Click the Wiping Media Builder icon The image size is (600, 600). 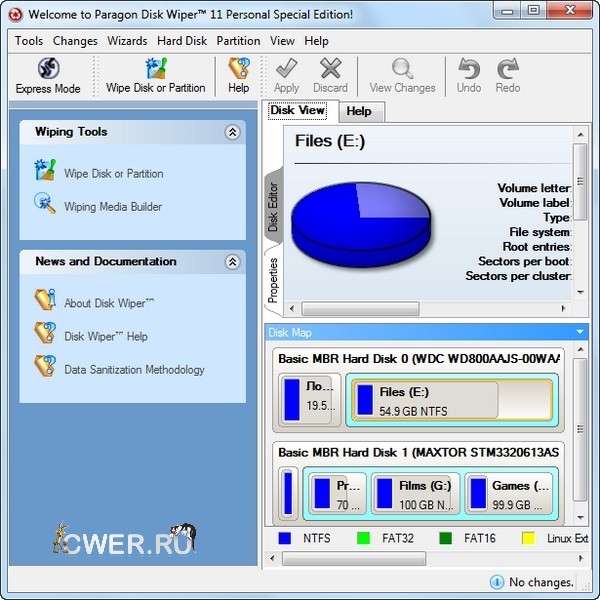click(45, 203)
